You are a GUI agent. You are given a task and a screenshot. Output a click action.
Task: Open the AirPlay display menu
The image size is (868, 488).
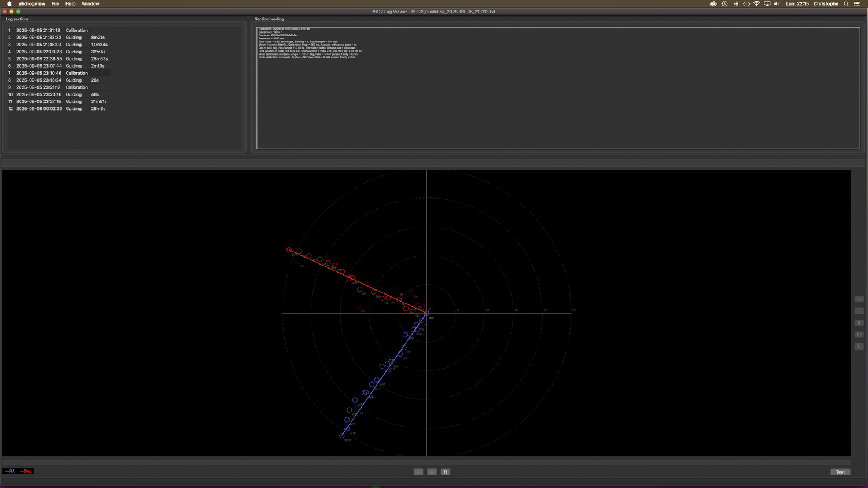[x=767, y=3]
